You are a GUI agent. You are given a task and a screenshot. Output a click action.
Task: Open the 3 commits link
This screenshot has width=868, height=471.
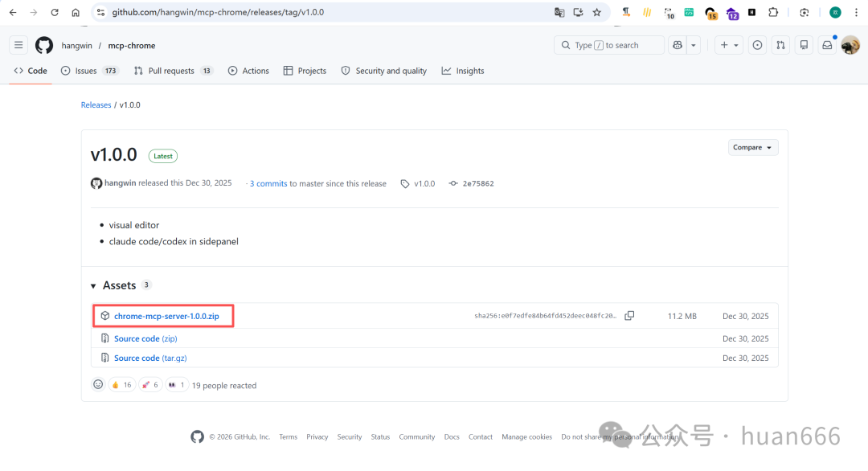tap(268, 184)
